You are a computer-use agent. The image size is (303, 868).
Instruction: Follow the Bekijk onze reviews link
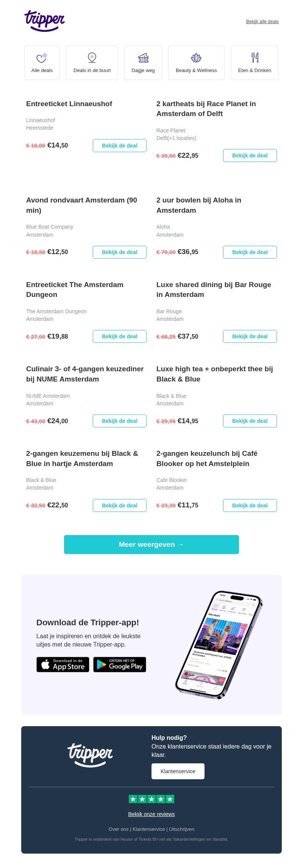point(151,814)
